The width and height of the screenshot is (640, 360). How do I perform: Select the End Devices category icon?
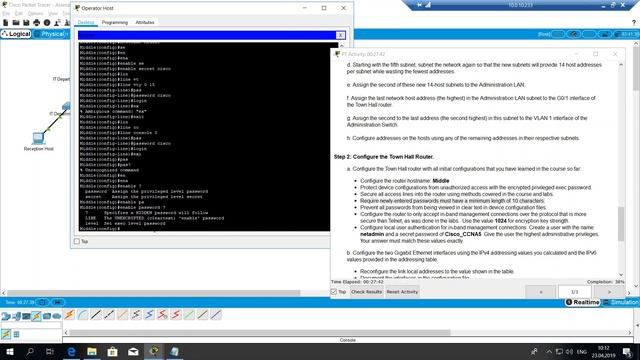[16, 316]
